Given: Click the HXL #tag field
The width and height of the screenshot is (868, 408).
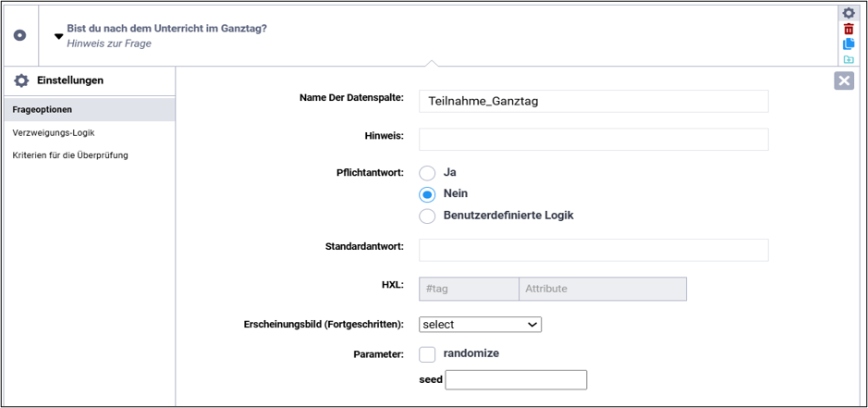Looking at the screenshot, I should 469,289.
